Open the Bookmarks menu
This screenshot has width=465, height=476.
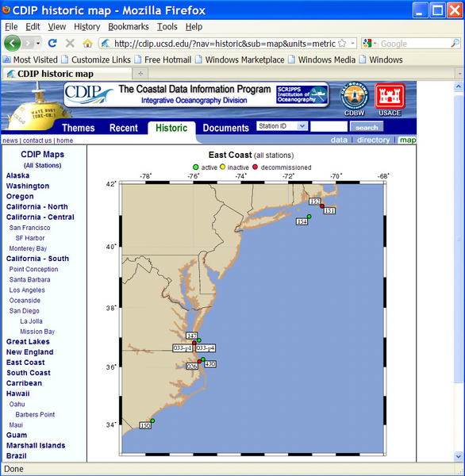129,27
